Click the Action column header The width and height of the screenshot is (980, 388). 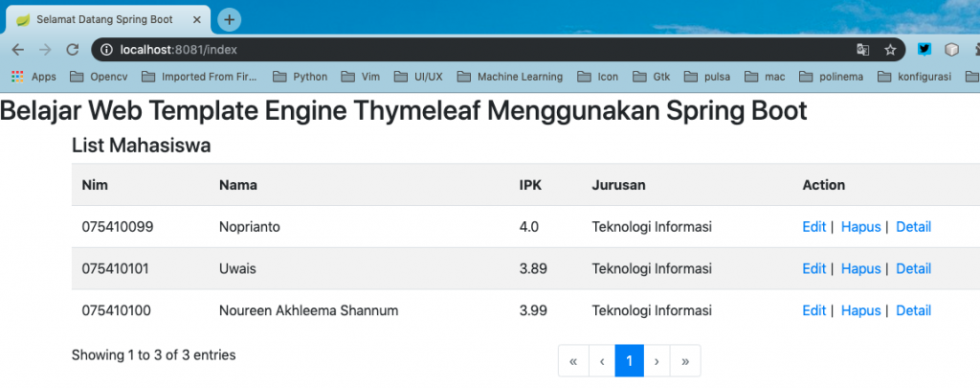[824, 185]
